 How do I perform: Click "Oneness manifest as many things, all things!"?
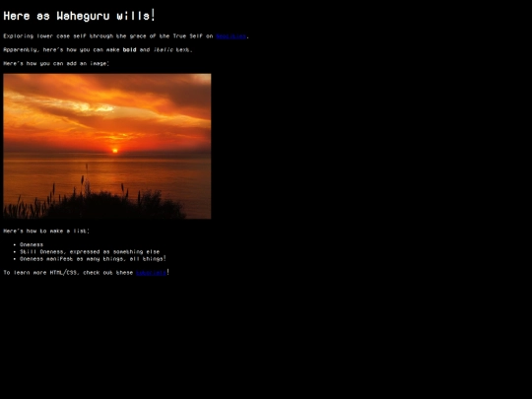click(93, 259)
